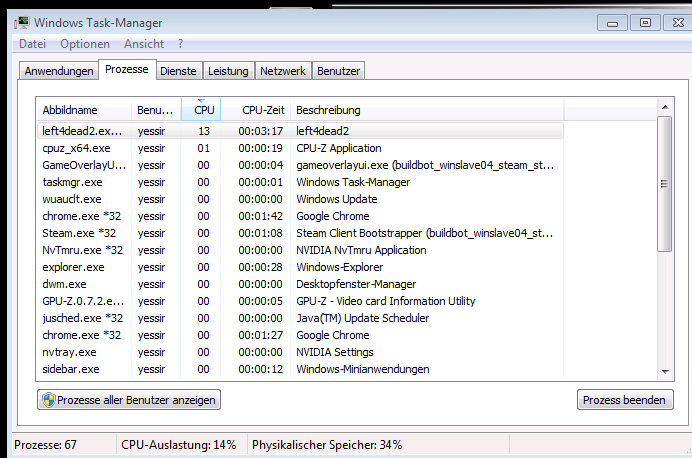Click the 00:00:28 CPU-Zeit cell

[x=261, y=267]
